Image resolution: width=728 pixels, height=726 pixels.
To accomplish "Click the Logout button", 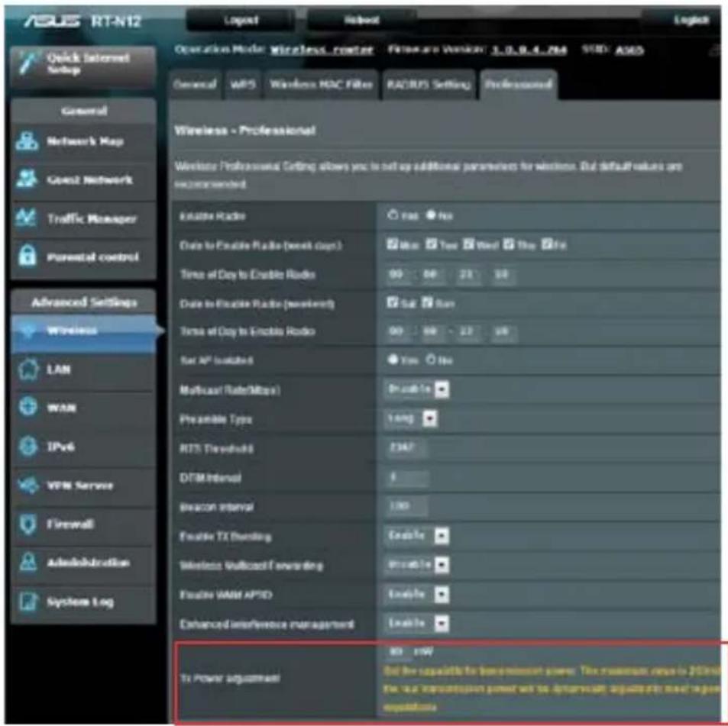I will tap(241, 21).
